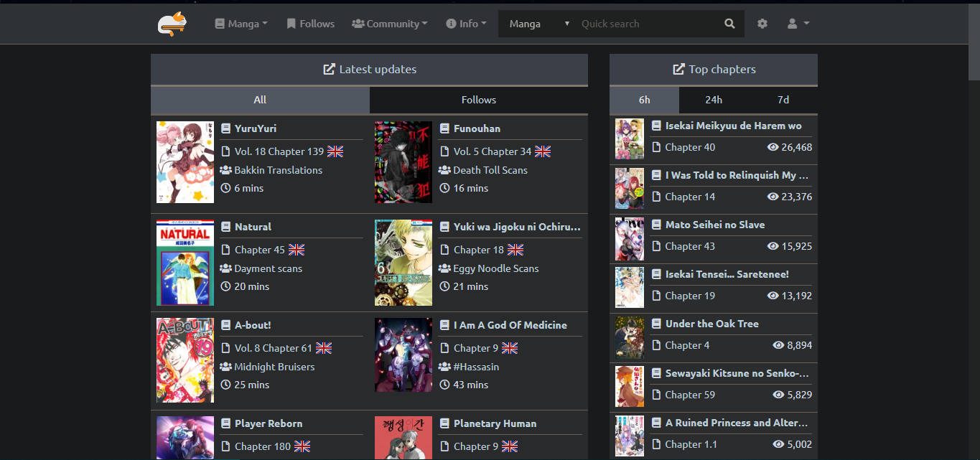
Task: Open YuruYuri manga title
Action: [256, 128]
